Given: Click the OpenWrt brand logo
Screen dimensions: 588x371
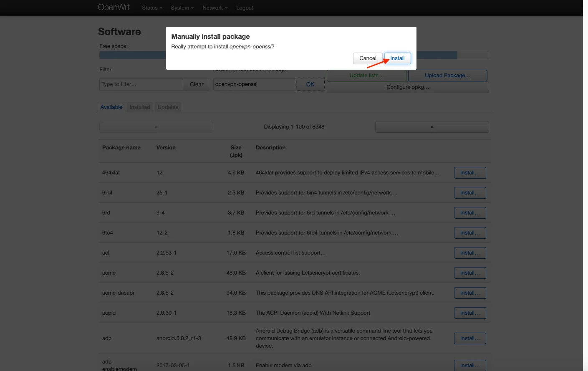Looking at the screenshot, I should coord(114,8).
